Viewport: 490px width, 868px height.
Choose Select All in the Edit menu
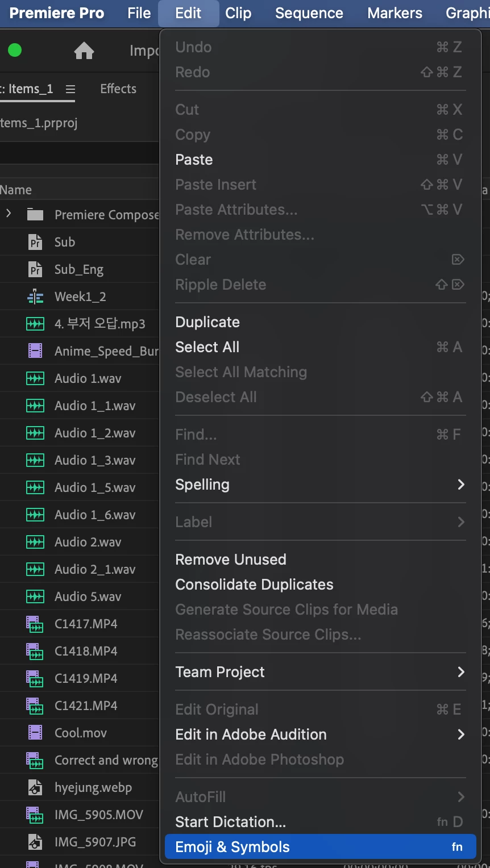click(320, 347)
